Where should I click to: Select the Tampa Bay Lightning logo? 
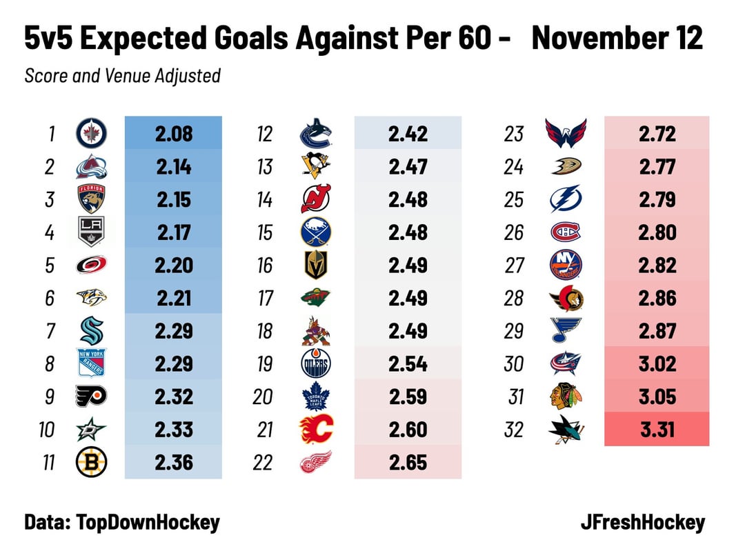coord(566,199)
